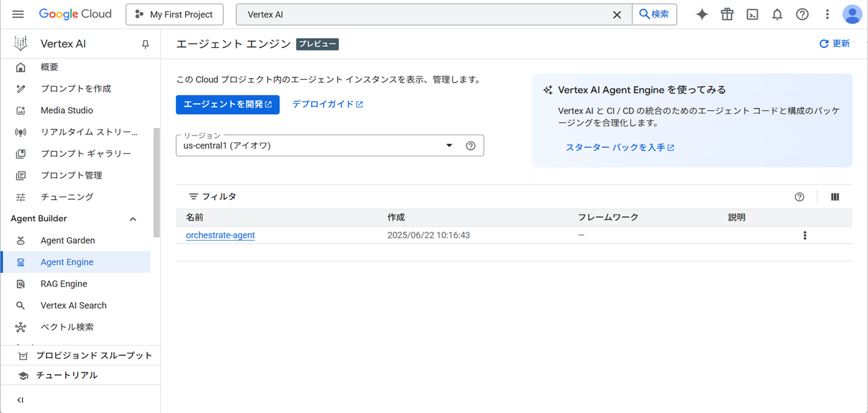Open the top bar help icon
The image size is (868, 413).
pos(802,14)
